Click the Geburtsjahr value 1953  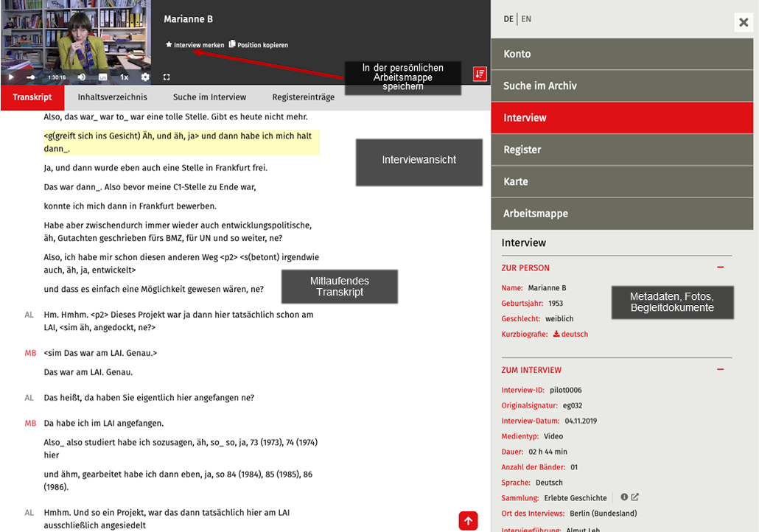[556, 304]
